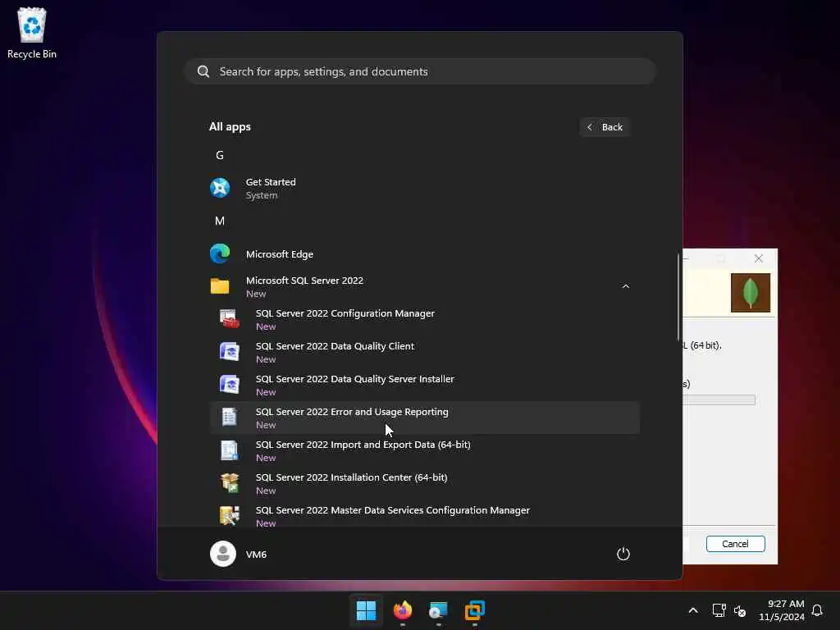Open Recycle Bin on desktop
Image resolution: width=840 pixels, height=630 pixels.
click(x=32, y=32)
